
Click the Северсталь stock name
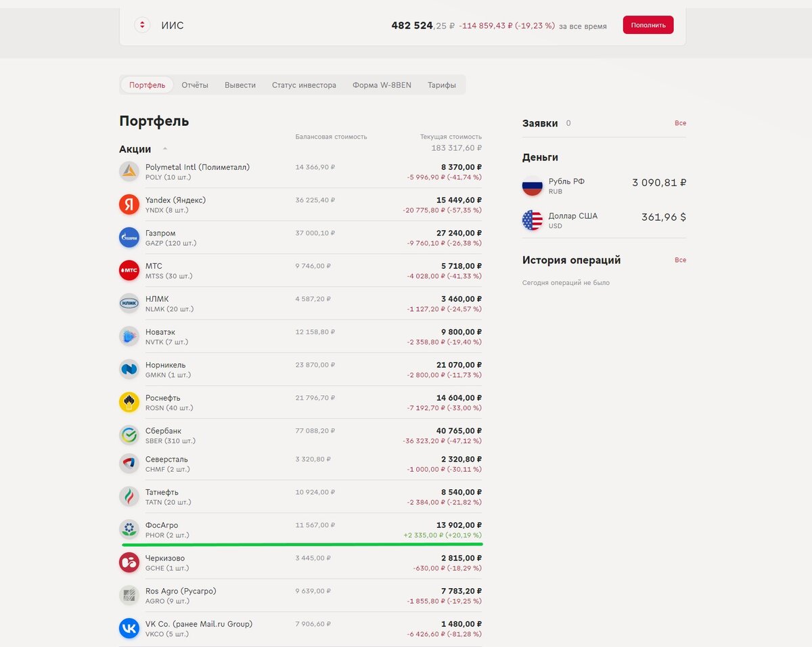pos(166,460)
